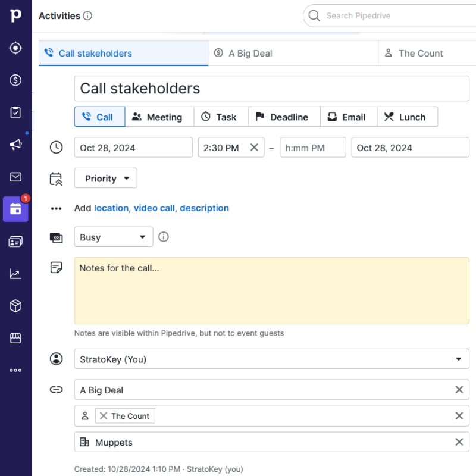
Task: Open the Busy availability dropdown
Action: (x=114, y=237)
